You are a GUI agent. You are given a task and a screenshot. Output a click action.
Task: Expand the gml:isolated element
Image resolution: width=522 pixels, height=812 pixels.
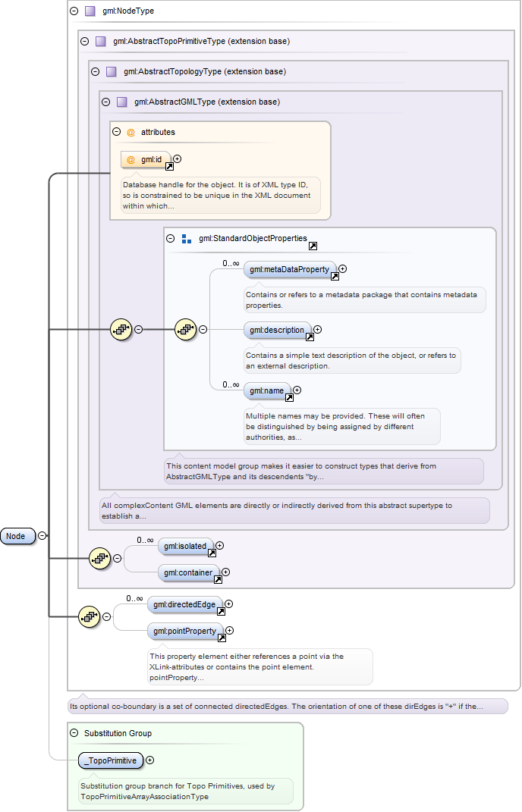point(220,545)
